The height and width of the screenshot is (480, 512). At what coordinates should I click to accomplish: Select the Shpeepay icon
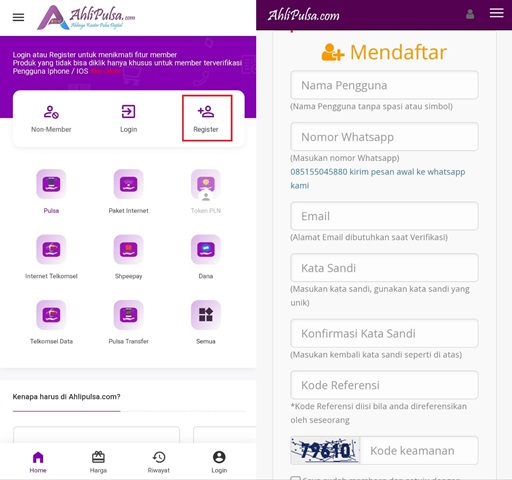pyautogui.click(x=128, y=249)
